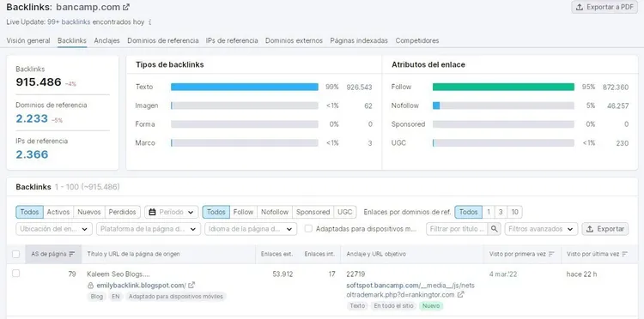
Task: Select the Follow link attribute filter
Action: pyautogui.click(x=243, y=212)
